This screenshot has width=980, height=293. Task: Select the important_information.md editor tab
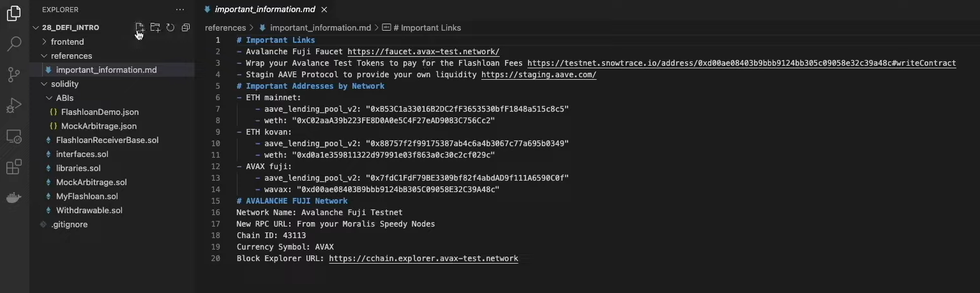coord(265,10)
